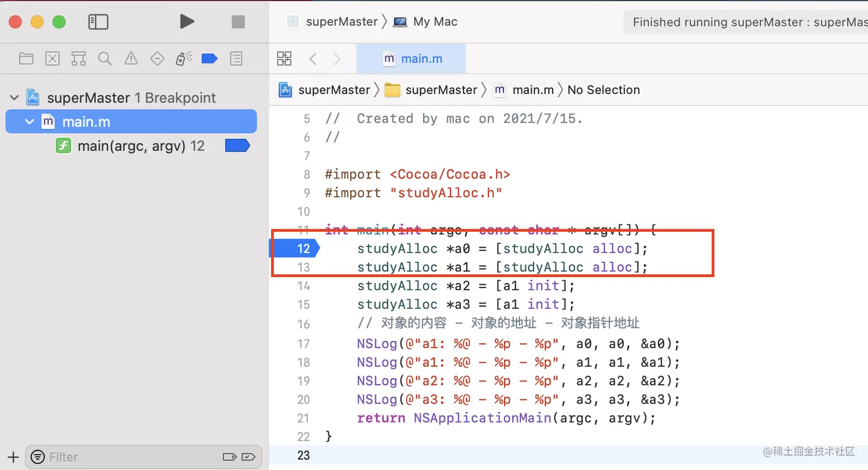Open No Selection symbol menu in jump bar
Screen dimensions: 868x470
tap(603, 90)
